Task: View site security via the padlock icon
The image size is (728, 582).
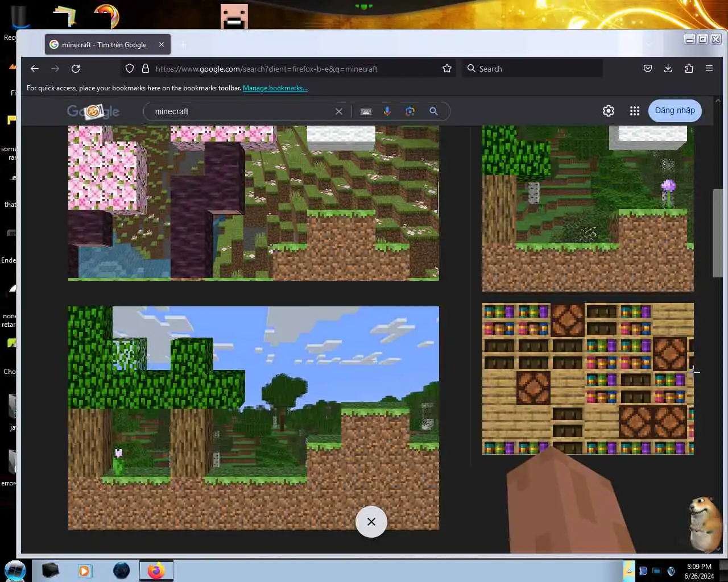Action: point(146,69)
